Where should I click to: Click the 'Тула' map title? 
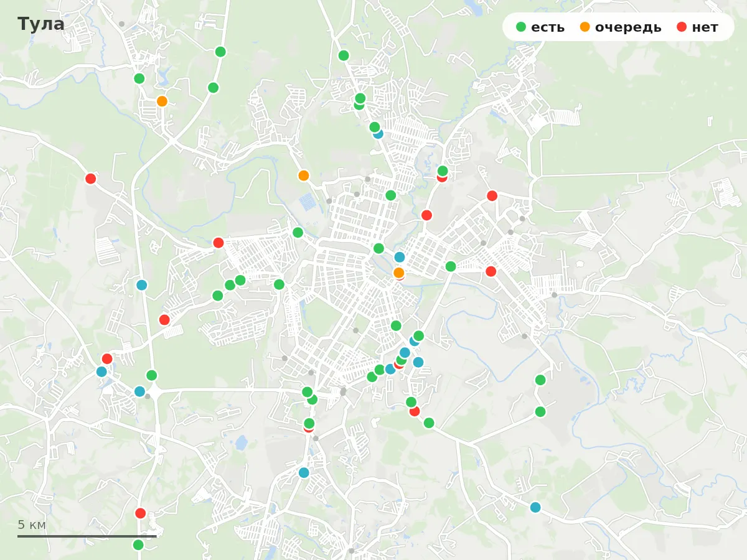tap(41, 24)
